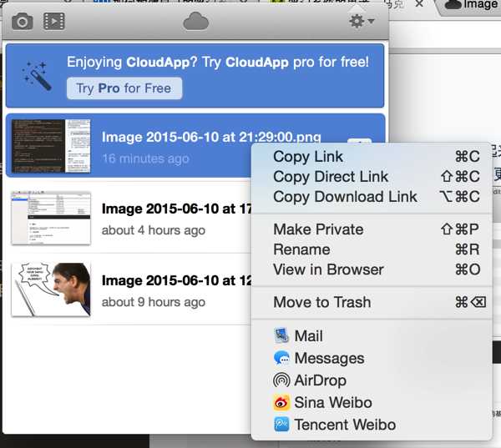Image resolution: width=501 pixels, height=448 pixels.
Task: Choose View in Browser menu entry
Action: click(x=372, y=269)
